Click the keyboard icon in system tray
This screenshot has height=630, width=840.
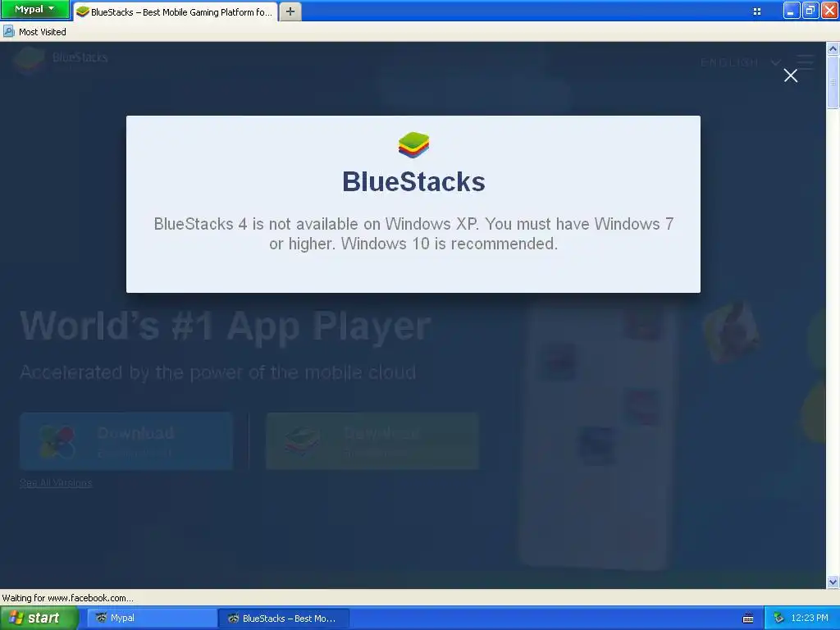(748, 619)
